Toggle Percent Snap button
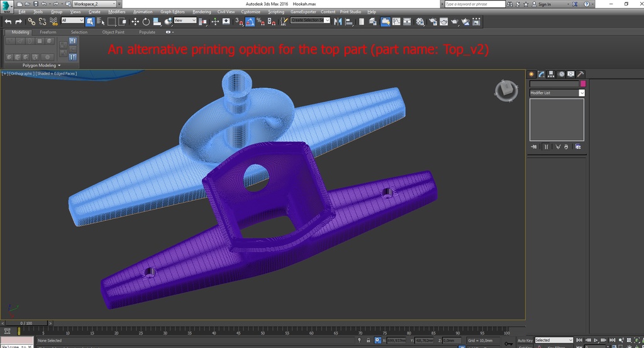Screen dimensions: 644x348 260,22
